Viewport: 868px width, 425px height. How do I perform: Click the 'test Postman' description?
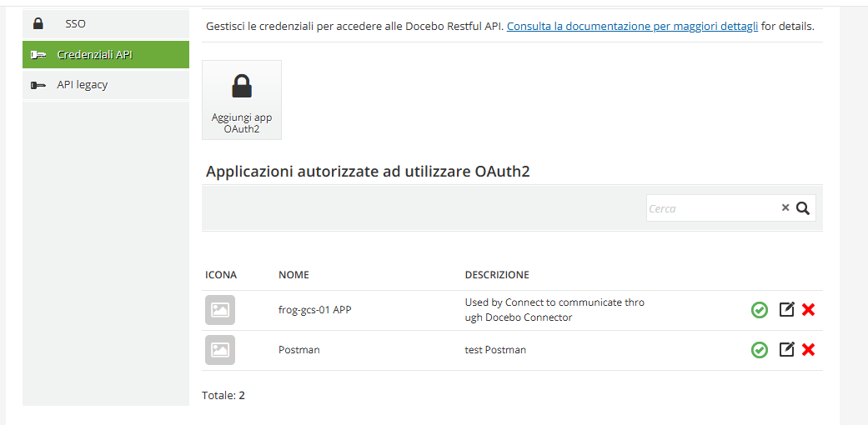click(x=495, y=350)
